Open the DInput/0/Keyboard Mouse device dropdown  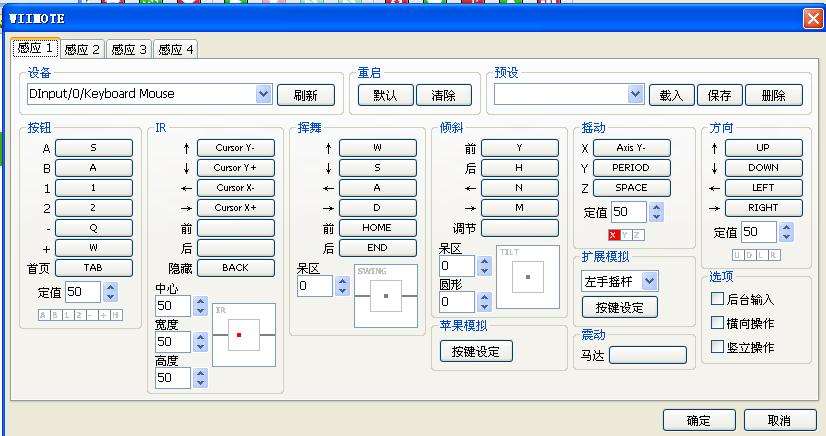tap(263, 94)
